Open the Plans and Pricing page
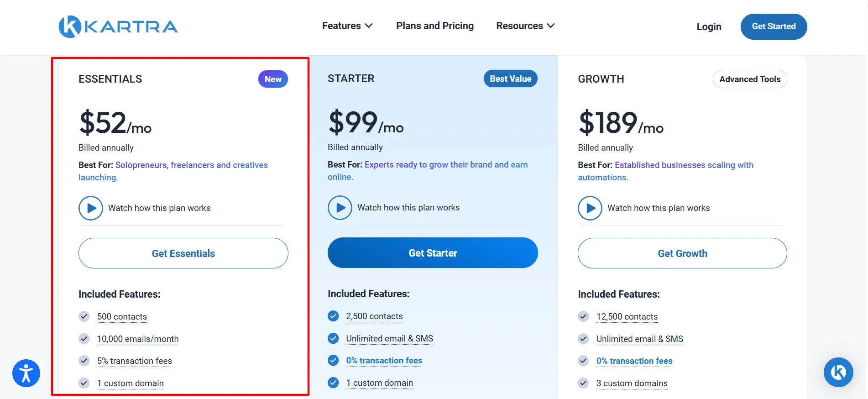This screenshot has height=399, width=868. tap(435, 26)
